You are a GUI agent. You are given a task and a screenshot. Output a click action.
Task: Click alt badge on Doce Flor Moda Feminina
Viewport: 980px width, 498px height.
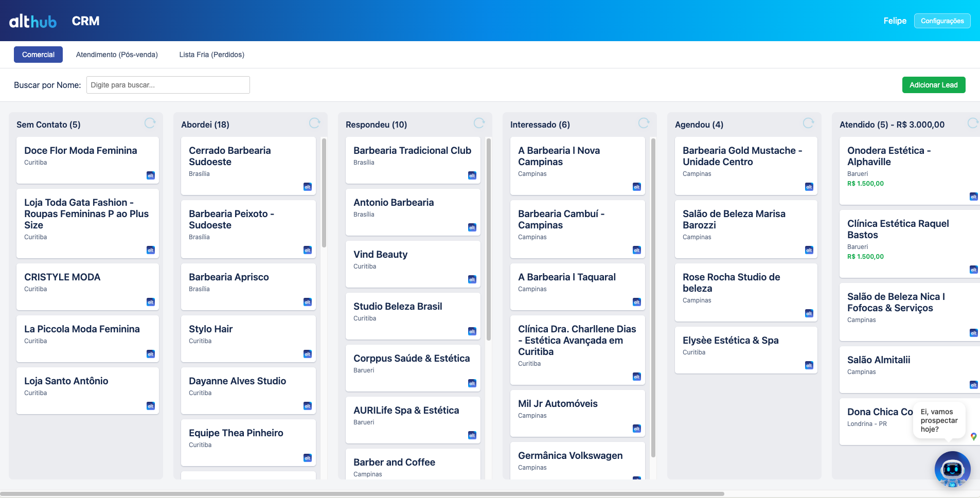point(151,175)
